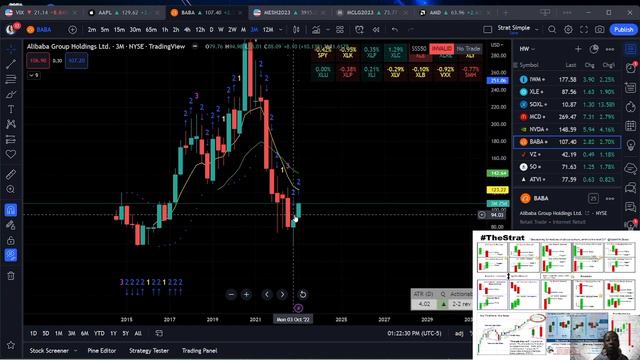The image size is (640, 360).
Task: Undo the last chart action
Action: (x=394, y=29)
